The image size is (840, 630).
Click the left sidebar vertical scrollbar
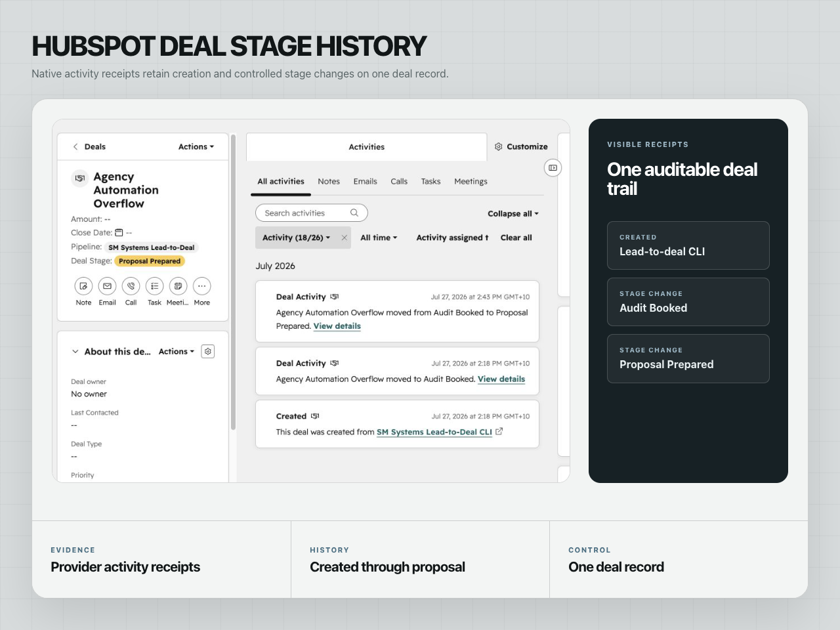pyautogui.click(x=233, y=282)
